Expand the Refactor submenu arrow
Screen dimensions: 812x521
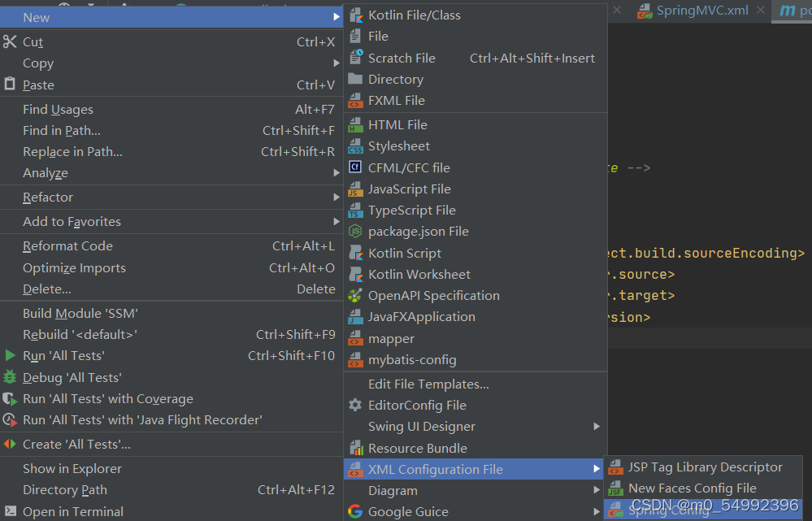337,198
